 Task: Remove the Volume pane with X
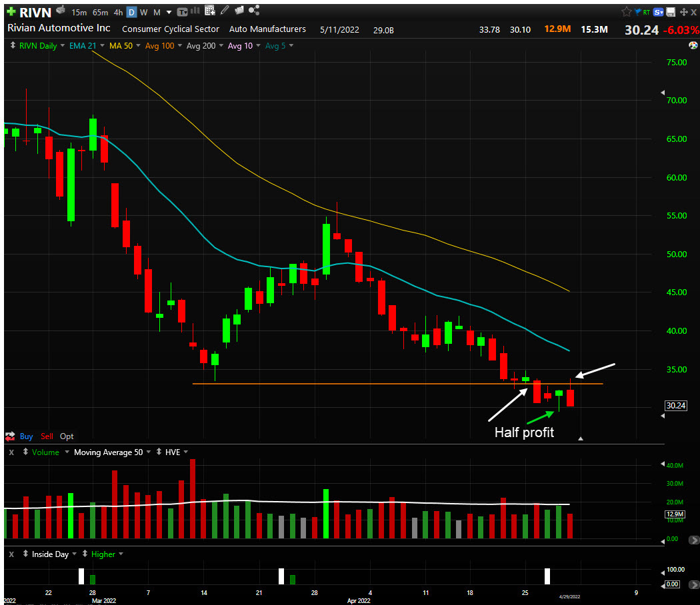[x=11, y=452]
